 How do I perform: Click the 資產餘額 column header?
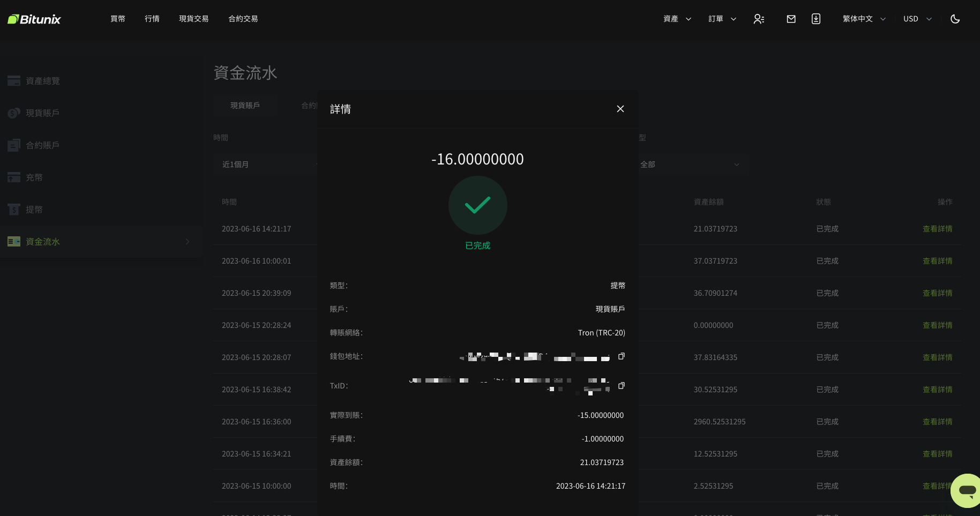click(x=709, y=202)
